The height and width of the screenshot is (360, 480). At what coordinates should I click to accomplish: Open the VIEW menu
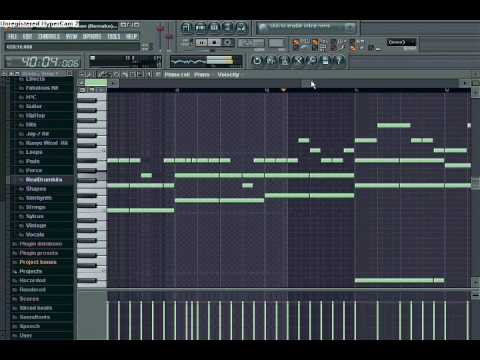71,36
